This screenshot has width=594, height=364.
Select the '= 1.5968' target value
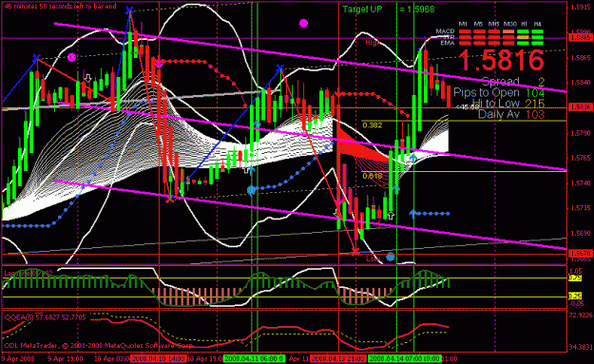click(x=416, y=10)
